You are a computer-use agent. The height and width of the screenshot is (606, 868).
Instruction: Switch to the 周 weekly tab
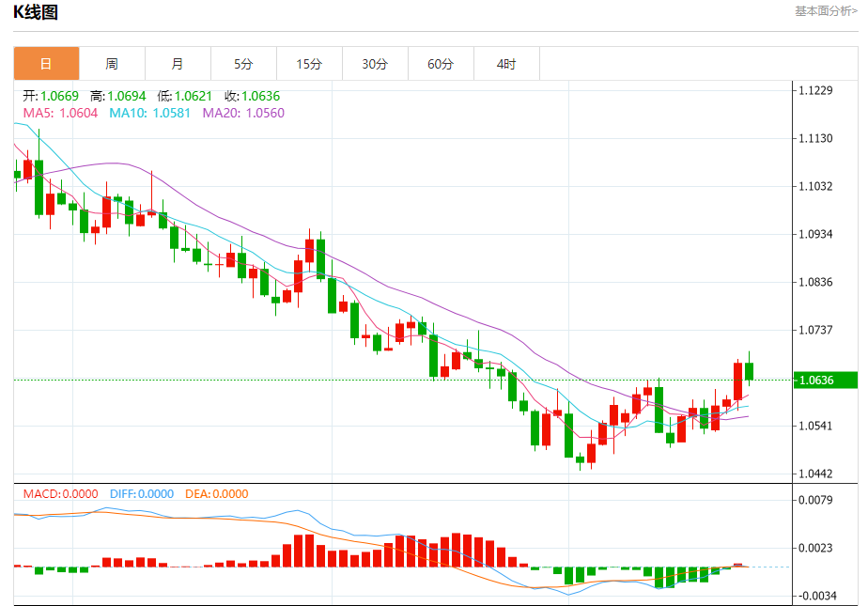coord(112,64)
